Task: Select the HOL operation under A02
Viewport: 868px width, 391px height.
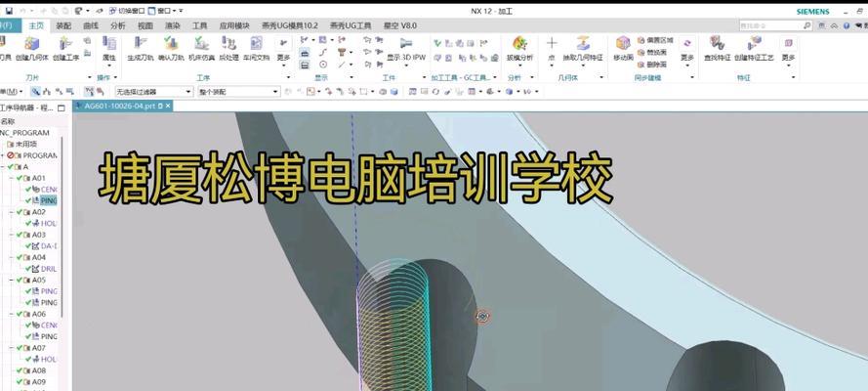Action: click(x=49, y=223)
